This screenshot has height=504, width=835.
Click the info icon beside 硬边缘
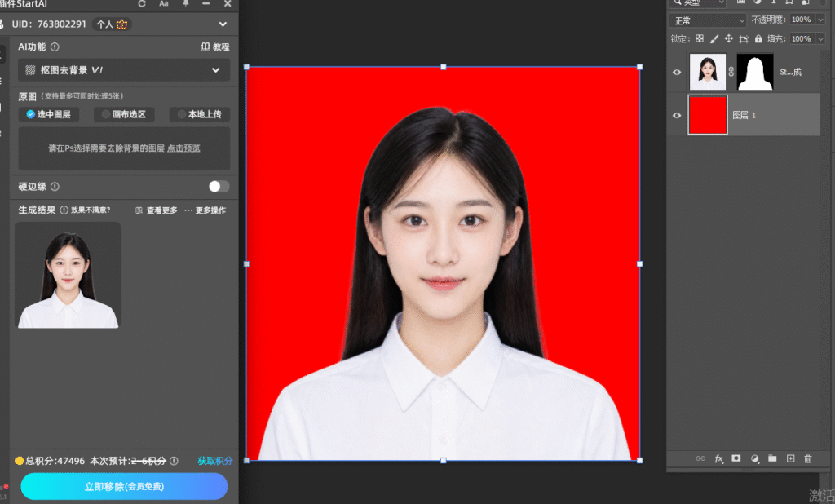click(55, 187)
